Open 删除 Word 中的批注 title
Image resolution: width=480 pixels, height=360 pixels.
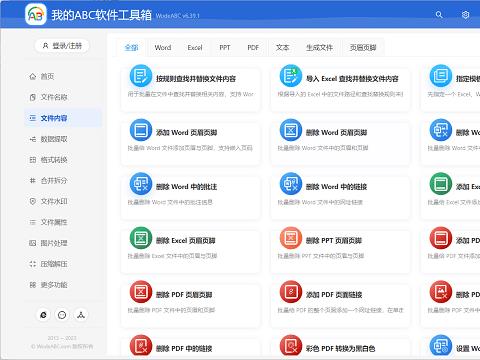(x=186, y=187)
